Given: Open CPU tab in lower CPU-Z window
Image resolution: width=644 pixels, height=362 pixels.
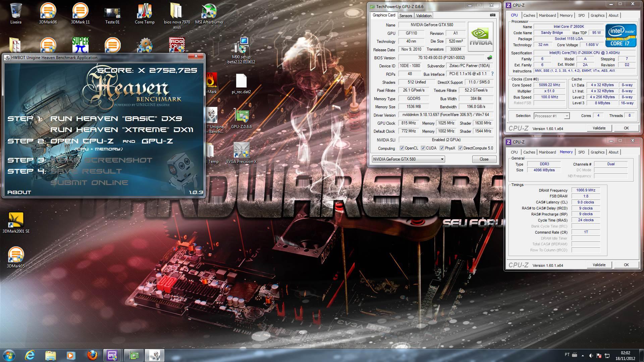Looking at the screenshot, I should click(x=514, y=152).
